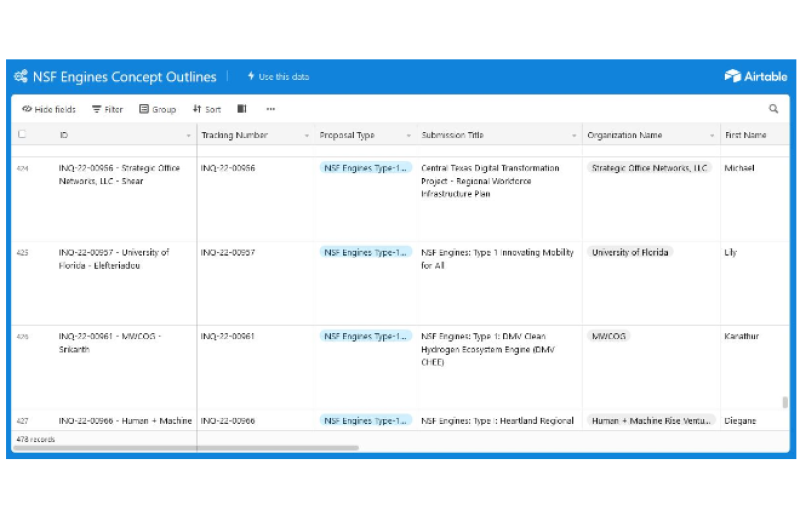This screenshot has width=800, height=516.
Task: Open the more options ellipsis menu
Action: click(270, 109)
